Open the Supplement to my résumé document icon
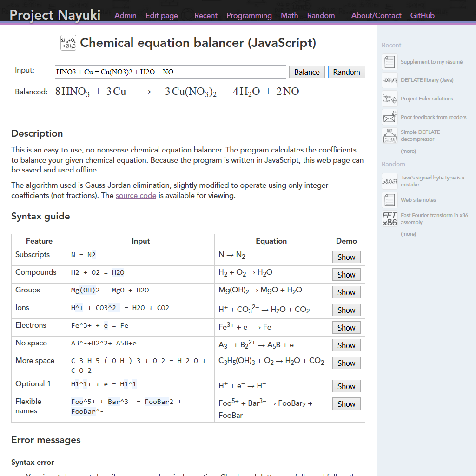This screenshot has width=476, height=476. pos(390,62)
